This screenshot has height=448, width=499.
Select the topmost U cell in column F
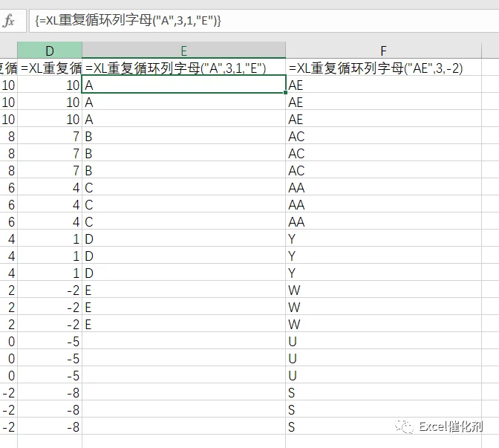click(x=383, y=341)
